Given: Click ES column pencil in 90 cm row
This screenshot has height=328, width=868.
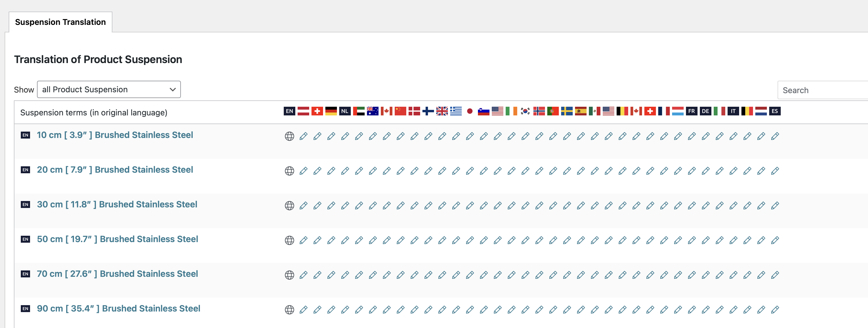Looking at the screenshot, I should click(x=775, y=309).
